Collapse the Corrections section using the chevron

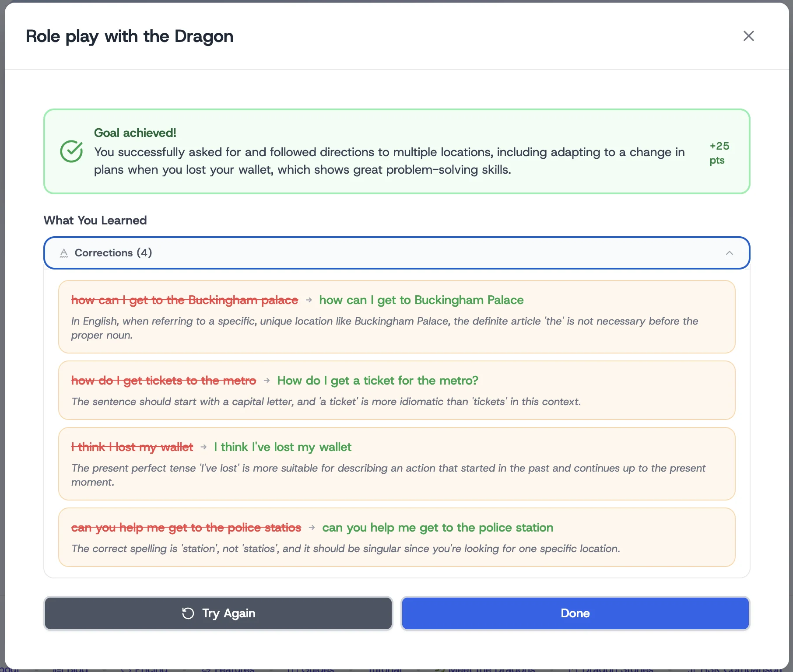click(729, 253)
